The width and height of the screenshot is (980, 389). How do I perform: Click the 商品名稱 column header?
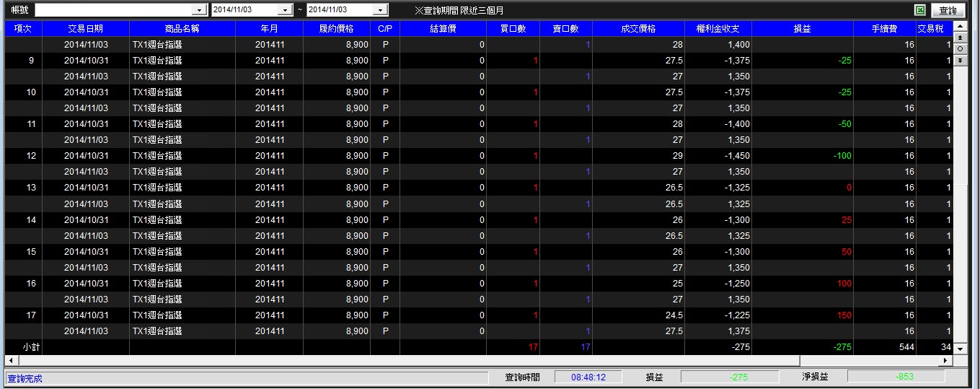point(182,29)
